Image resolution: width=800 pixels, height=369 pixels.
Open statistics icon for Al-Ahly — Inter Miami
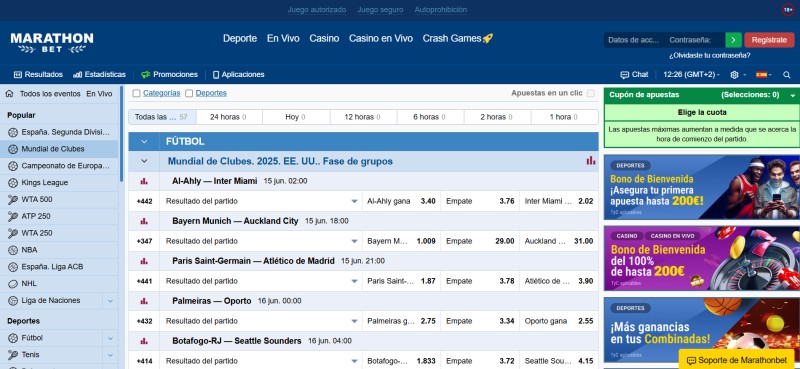click(x=144, y=181)
